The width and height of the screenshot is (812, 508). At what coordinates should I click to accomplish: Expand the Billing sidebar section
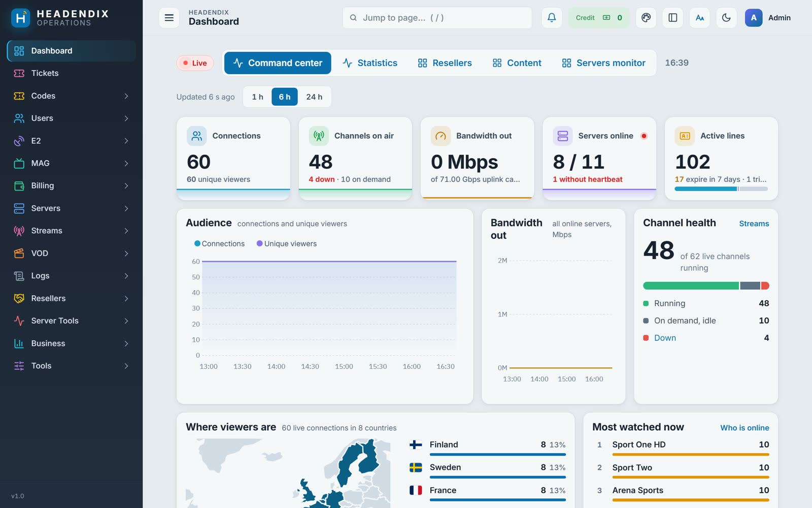pos(71,186)
